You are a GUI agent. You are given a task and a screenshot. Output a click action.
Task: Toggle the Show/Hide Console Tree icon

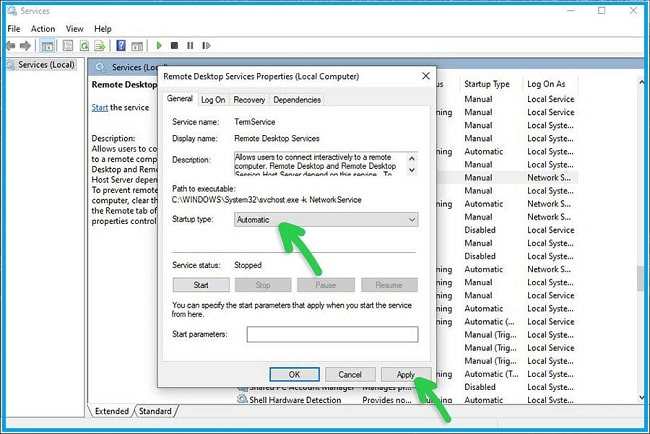[47, 46]
